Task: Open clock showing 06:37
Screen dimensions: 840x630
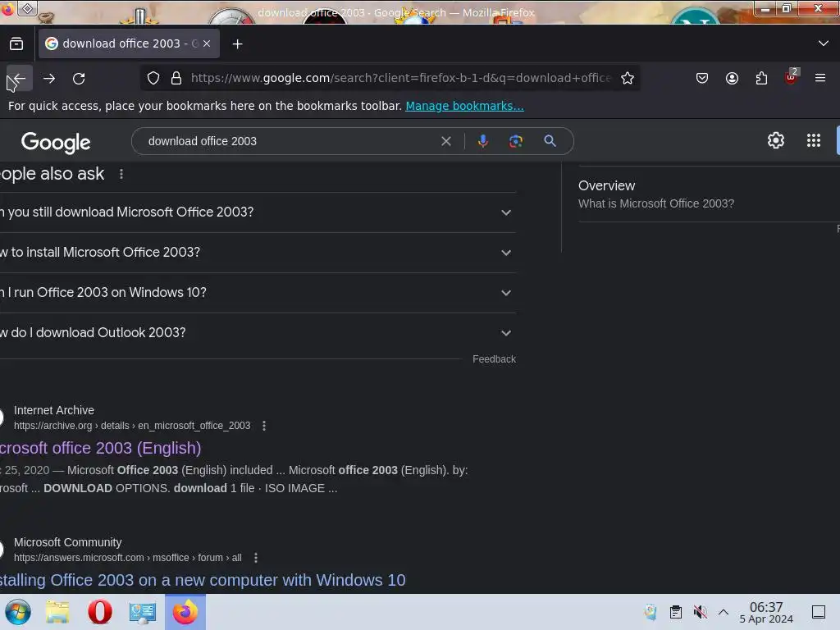Action: click(x=766, y=612)
